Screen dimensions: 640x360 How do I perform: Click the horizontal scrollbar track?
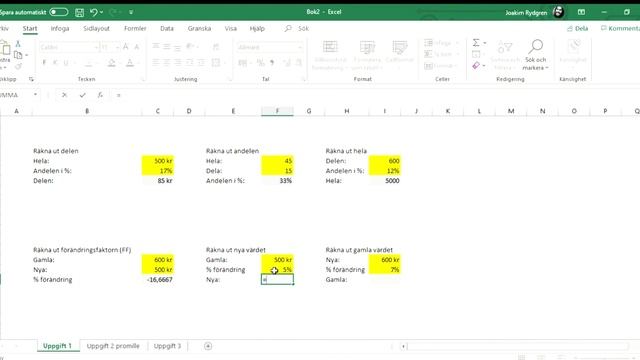click(x=518, y=347)
